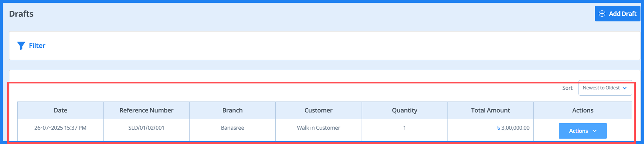Click the Add Draft button
Image resolution: width=644 pixels, height=144 pixels.
point(618,14)
